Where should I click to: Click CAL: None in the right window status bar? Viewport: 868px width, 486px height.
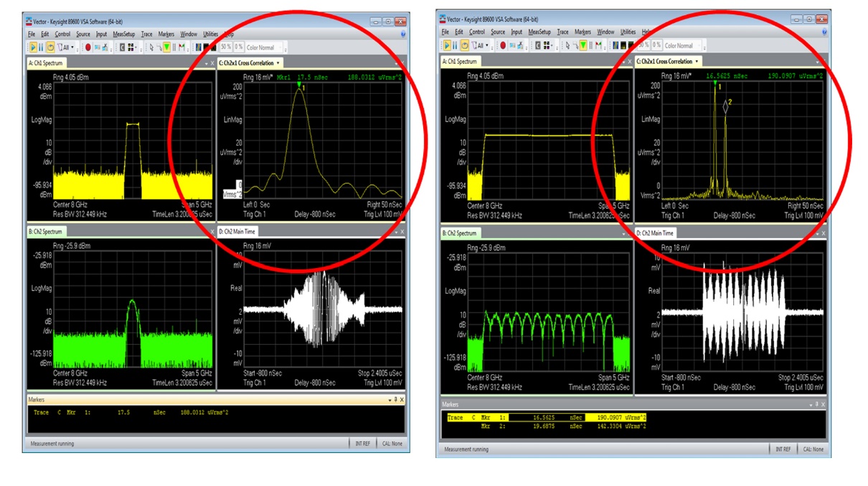pos(813,449)
